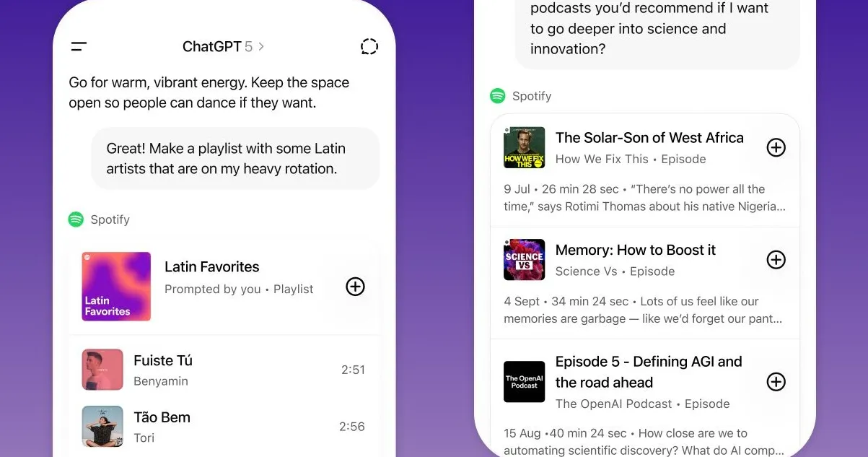This screenshot has height=457, width=868.
Task: Add Defining AGI episode with plus icon
Action: point(776,382)
